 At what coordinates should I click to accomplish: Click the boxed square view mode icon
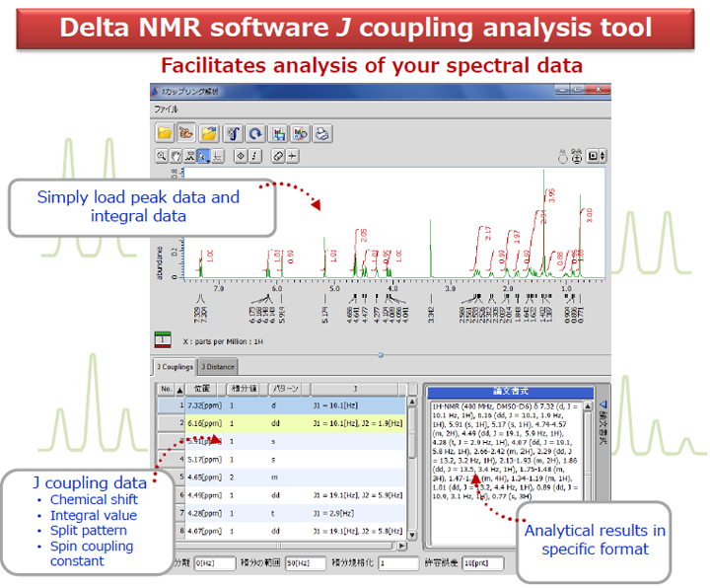click(x=593, y=156)
